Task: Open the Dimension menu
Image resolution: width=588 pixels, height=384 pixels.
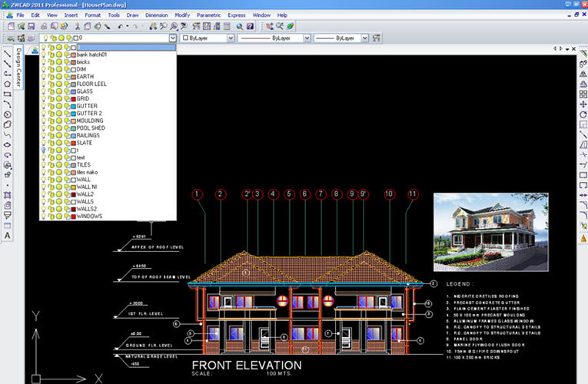Action: [x=156, y=15]
